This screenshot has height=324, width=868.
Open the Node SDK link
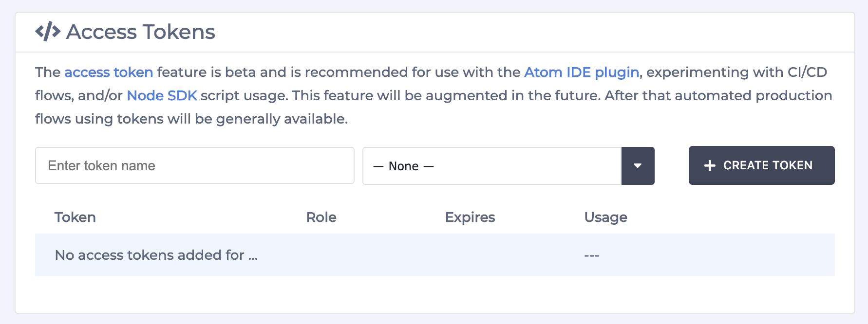point(162,95)
